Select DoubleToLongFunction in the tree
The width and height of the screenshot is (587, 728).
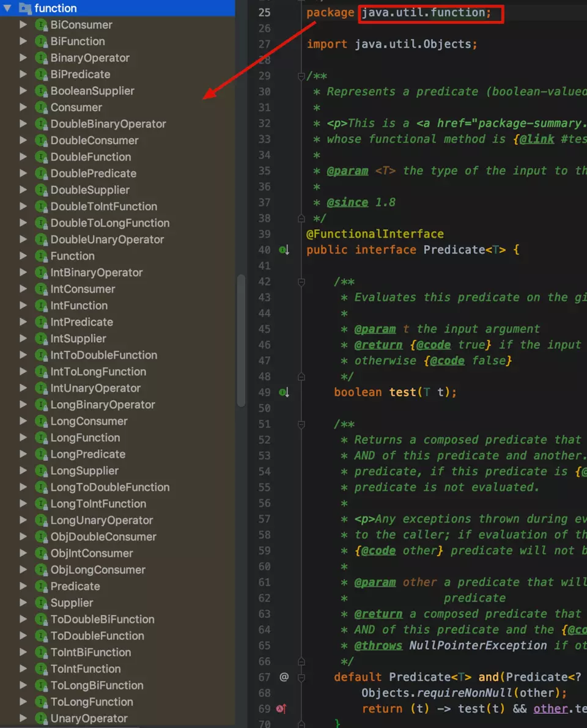(110, 223)
